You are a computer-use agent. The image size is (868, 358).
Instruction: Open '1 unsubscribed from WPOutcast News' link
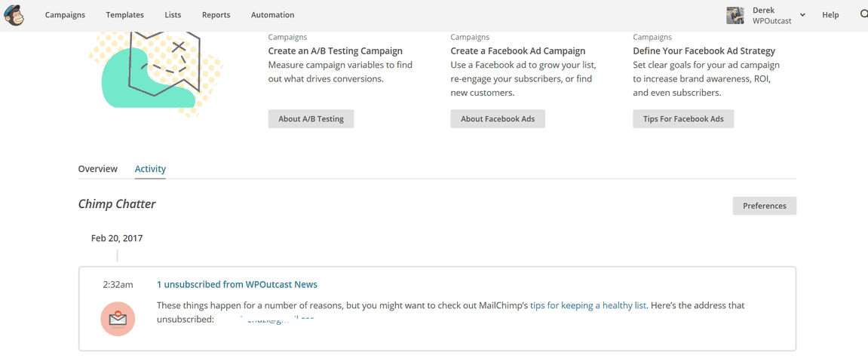click(238, 284)
